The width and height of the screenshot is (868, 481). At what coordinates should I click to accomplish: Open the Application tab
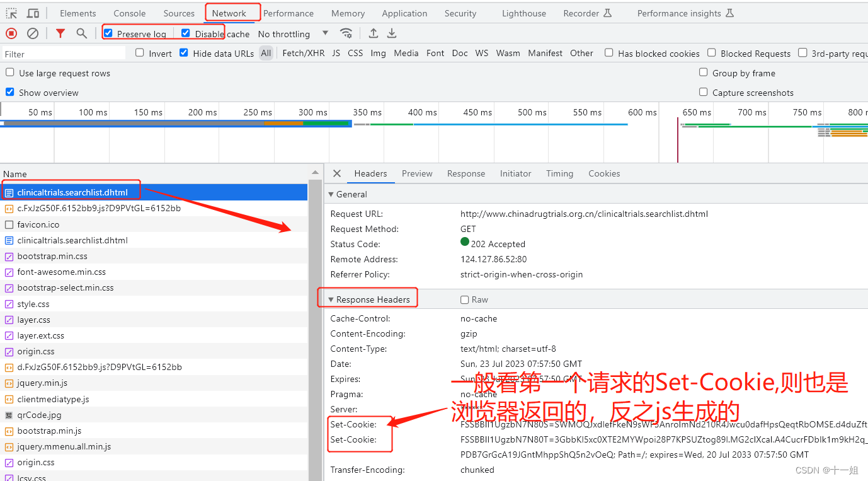click(x=404, y=13)
